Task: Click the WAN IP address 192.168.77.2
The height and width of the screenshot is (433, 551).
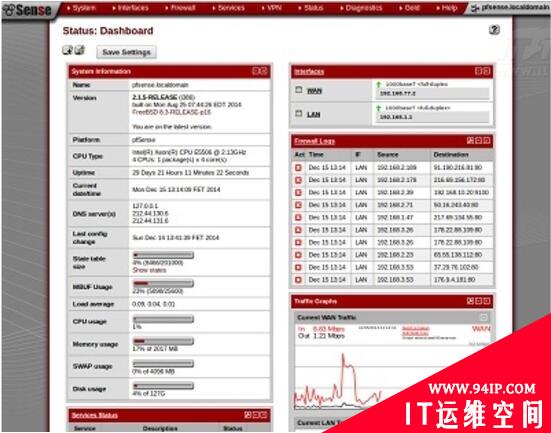Action: (397, 93)
